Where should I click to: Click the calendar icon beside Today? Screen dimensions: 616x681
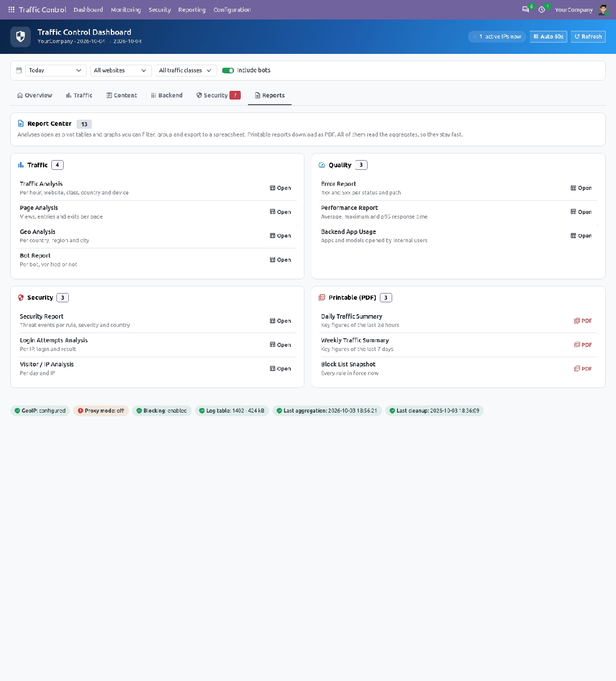(19, 70)
